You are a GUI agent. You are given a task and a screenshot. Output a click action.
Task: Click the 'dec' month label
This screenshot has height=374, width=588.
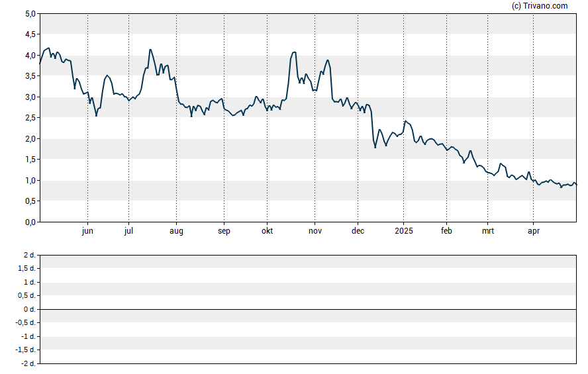coord(358,231)
